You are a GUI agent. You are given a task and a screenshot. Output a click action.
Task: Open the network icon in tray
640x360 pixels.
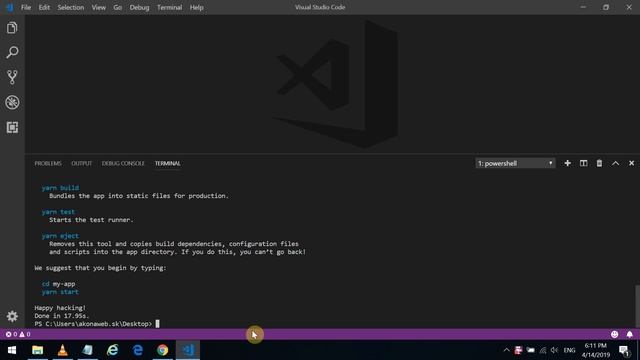pos(542,350)
